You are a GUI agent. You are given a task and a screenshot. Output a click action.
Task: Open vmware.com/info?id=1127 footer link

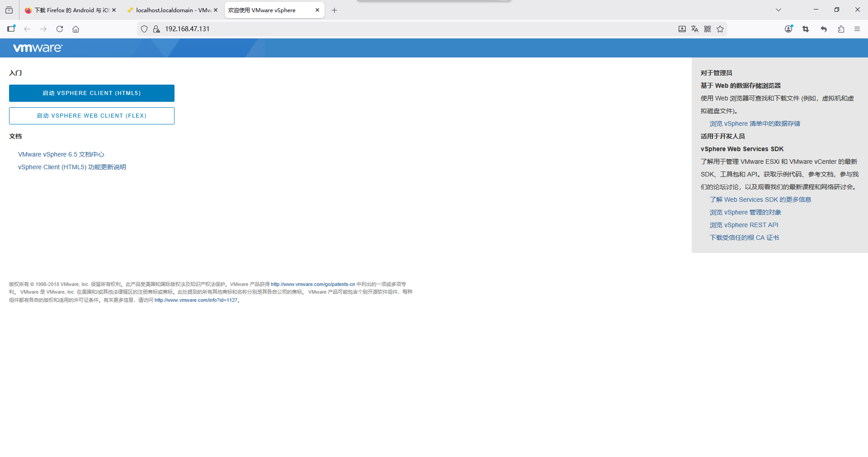[196, 300]
